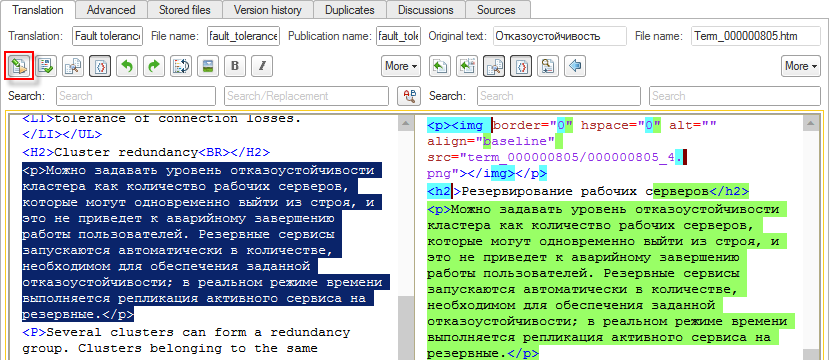829x360 pixels.
Task: Click the first document-arrow icon in left toolbar
Action: click(19, 66)
